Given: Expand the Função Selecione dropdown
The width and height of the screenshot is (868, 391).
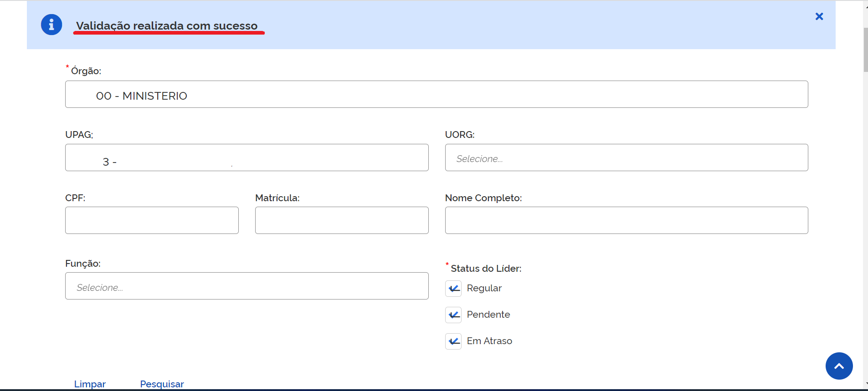Looking at the screenshot, I should pos(247,286).
